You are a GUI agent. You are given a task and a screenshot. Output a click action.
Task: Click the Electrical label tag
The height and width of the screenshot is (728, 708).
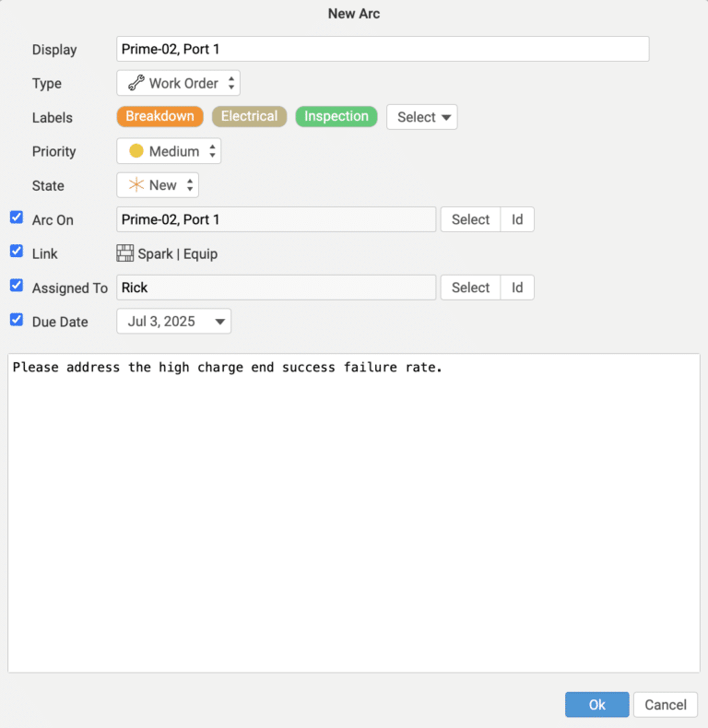tap(249, 116)
